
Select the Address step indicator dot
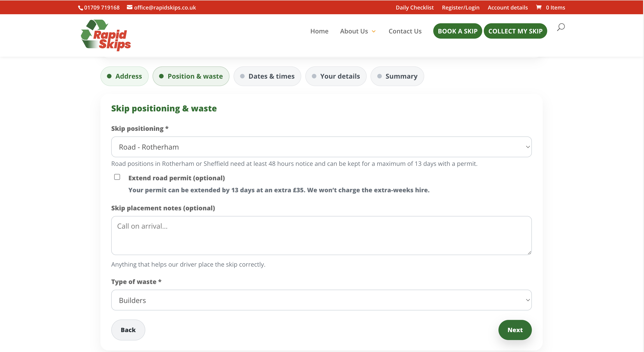point(109,76)
